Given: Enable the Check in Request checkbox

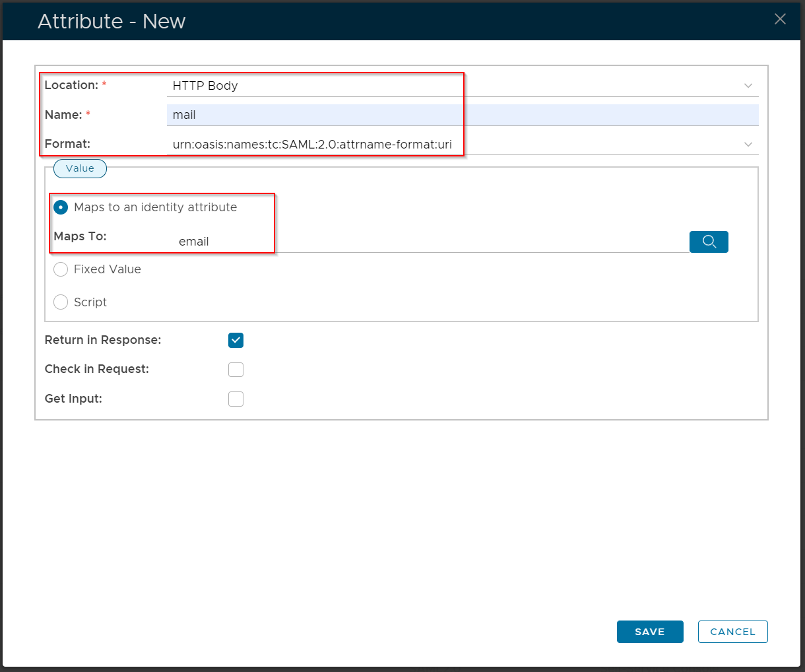Looking at the screenshot, I should 236,370.
